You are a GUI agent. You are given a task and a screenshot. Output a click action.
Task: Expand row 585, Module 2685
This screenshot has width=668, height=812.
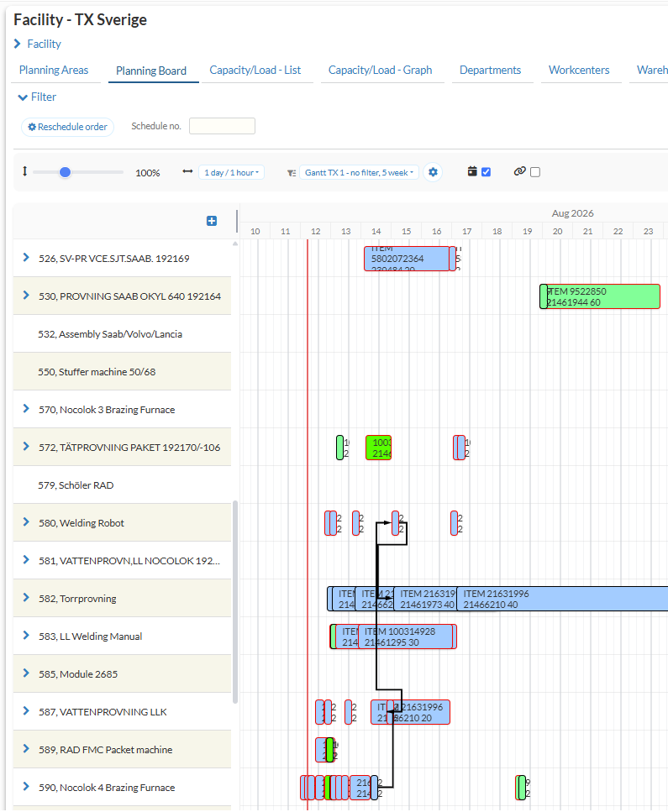pos(26,673)
